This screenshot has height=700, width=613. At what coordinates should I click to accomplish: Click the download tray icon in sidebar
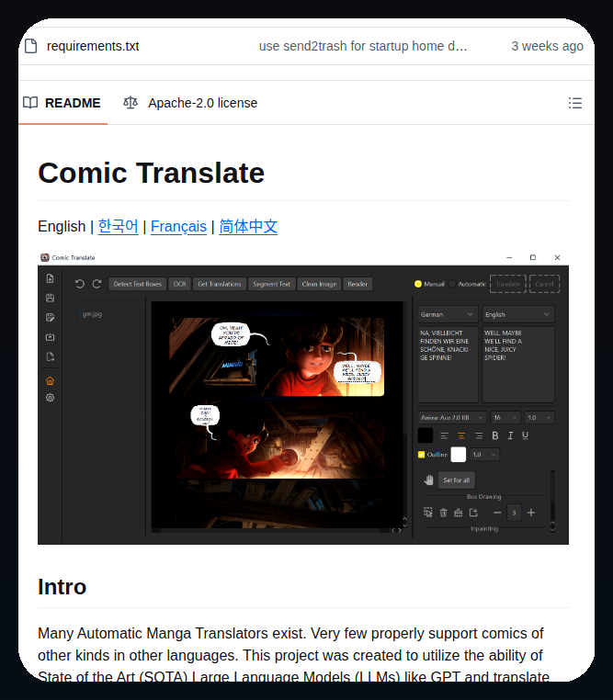pyautogui.click(x=50, y=337)
